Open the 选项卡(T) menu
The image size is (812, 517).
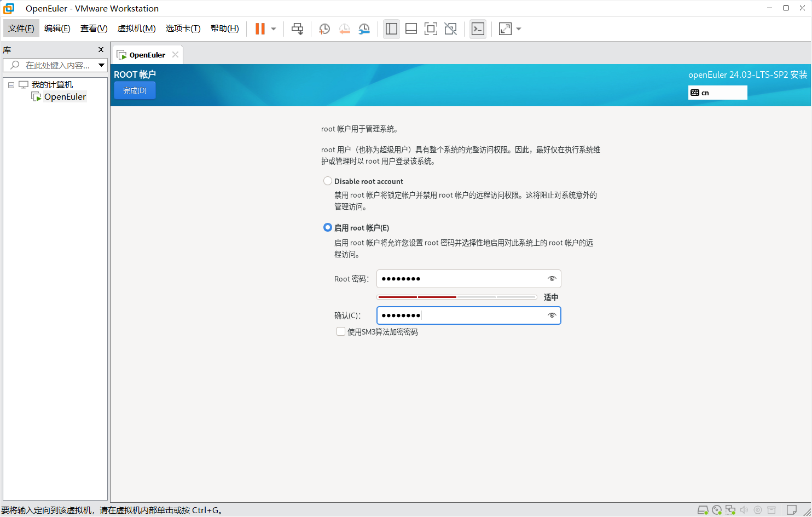coord(183,28)
